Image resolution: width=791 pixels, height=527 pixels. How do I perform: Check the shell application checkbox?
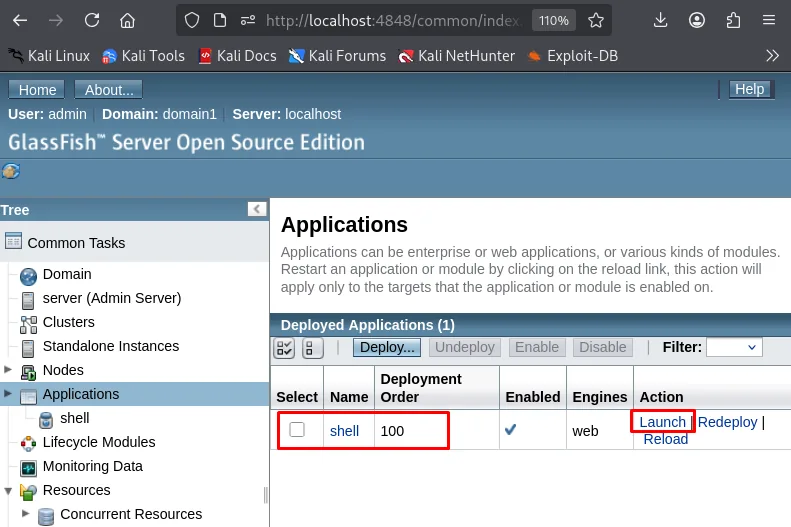(x=297, y=430)
